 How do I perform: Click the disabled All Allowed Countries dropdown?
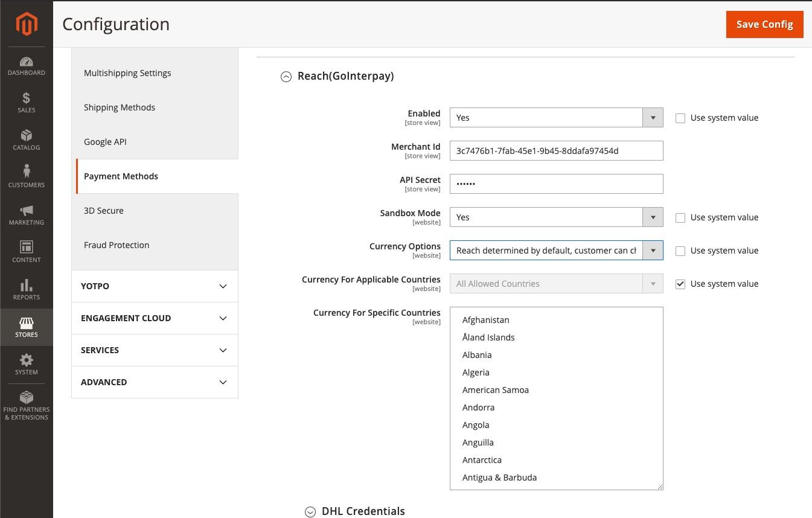[x=556, y=284]
